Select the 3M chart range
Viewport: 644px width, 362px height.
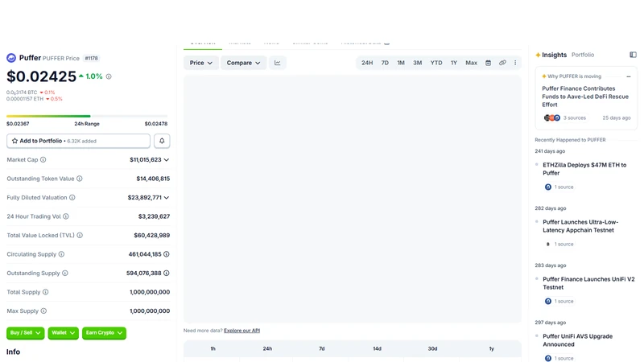pyautogui.click(x=417, y=63)
